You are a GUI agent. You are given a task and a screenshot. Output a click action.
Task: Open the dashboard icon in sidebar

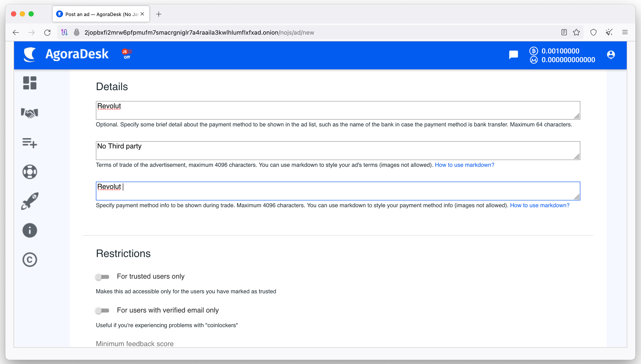click(30, 83)
